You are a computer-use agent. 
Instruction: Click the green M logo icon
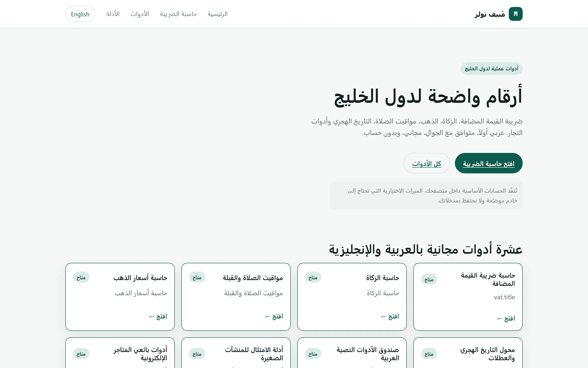click(x=515, y=14)
